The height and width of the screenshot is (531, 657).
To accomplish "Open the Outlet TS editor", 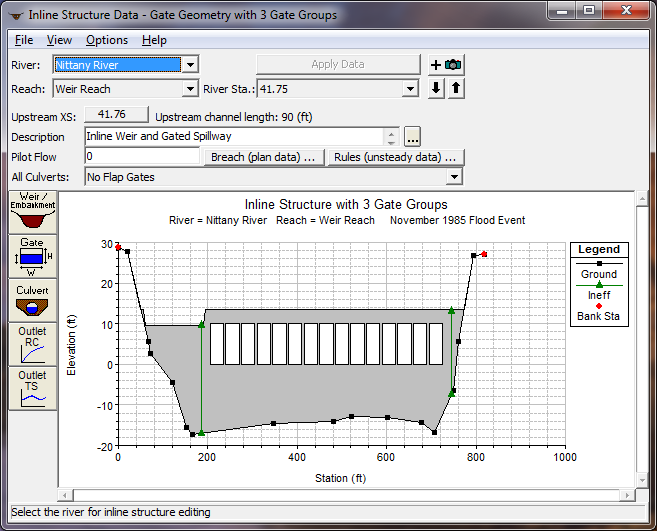I will [33, 388].
